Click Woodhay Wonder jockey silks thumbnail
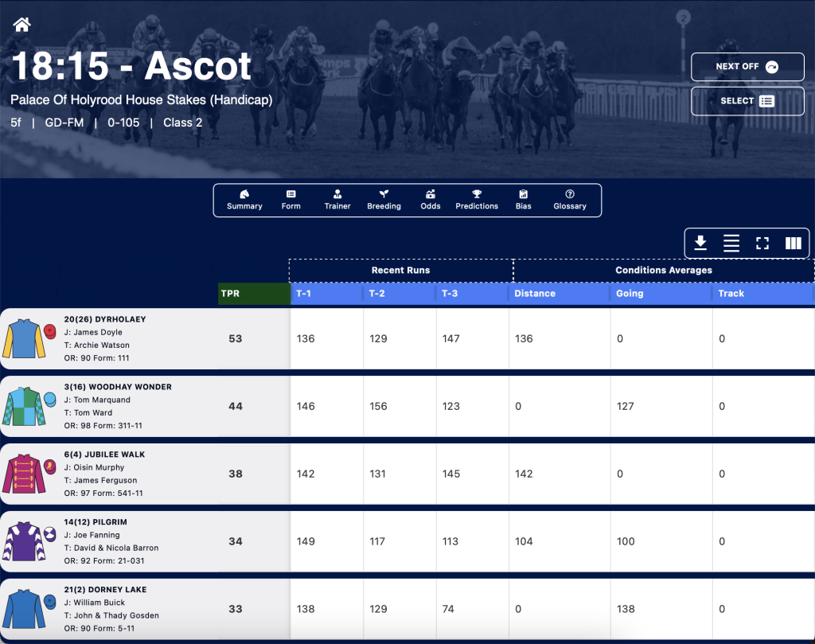 [25, 406]
